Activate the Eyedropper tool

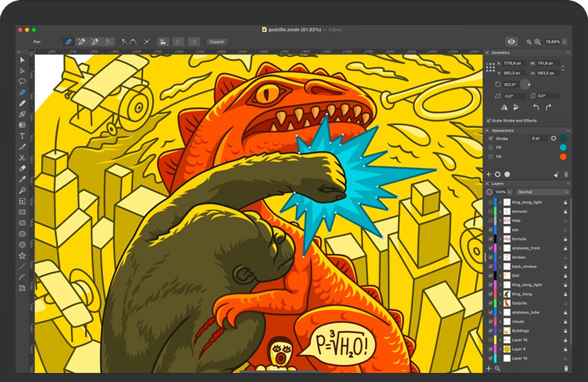[x=22, y=179]
